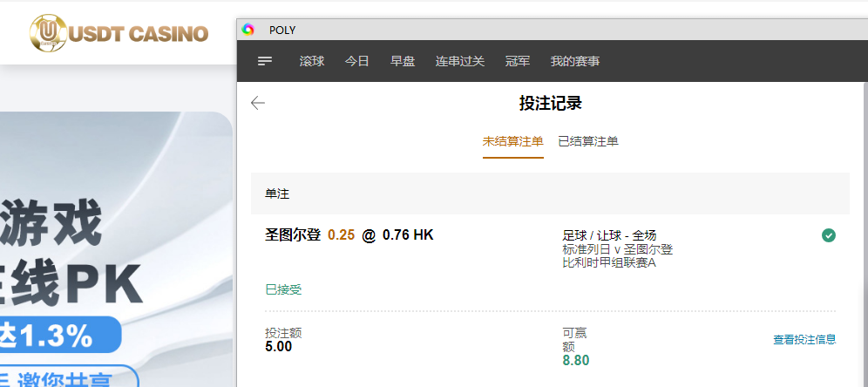Click the colorful POLY window icon

tap(248, 30)
